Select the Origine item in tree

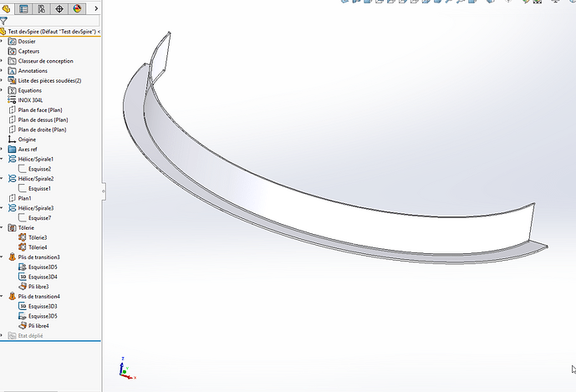pyautogui.click(x=27, y=140)
